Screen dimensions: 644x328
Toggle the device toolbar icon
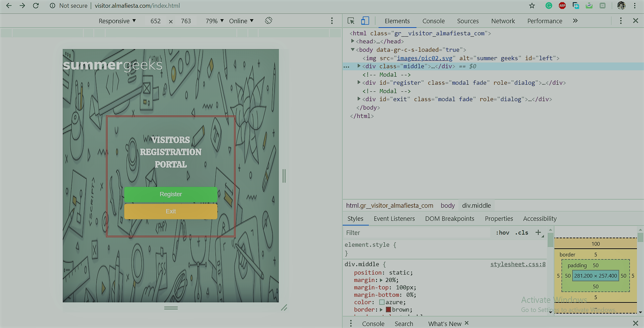click(365, 21)
